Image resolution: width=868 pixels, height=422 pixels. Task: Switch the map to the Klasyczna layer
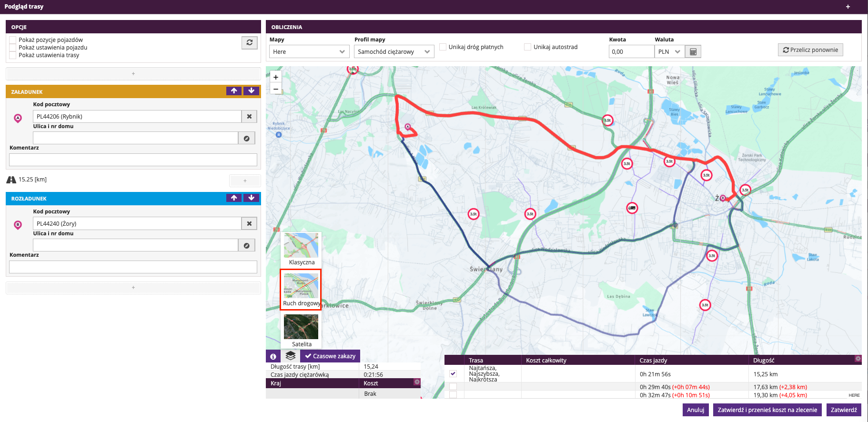(301, 250)
